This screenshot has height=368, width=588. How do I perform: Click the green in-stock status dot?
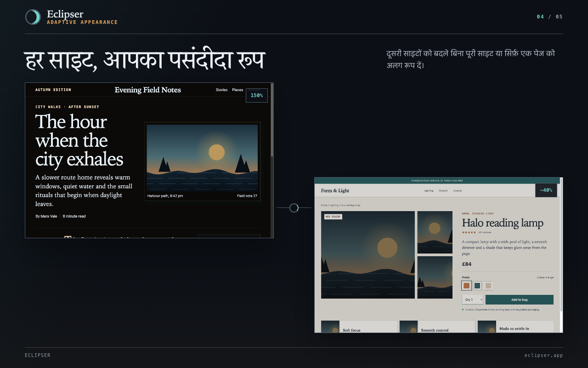click(x=463, y=310)
